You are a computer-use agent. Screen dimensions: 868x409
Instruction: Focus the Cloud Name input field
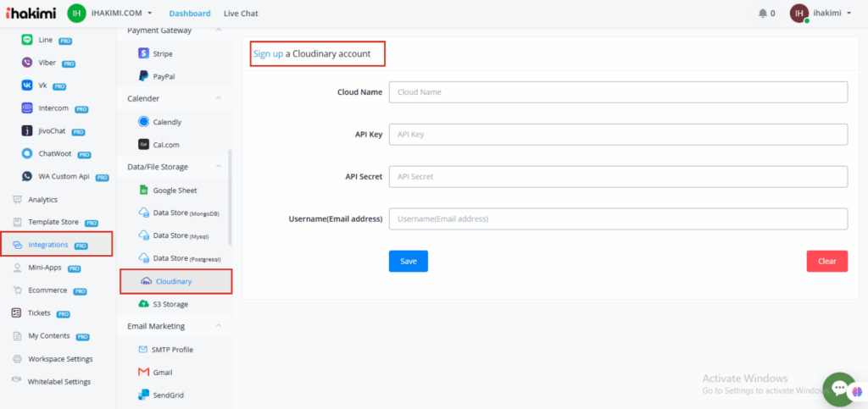(618, 91)
